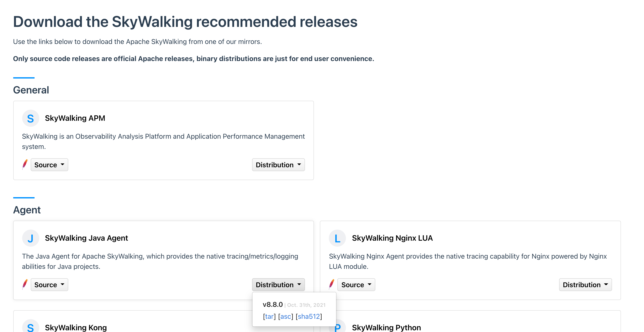The width and height of the screenshot is (644, 332).
Task: Open the Distribution dropdown for SkyWalking APM
Action: (278, 165)
